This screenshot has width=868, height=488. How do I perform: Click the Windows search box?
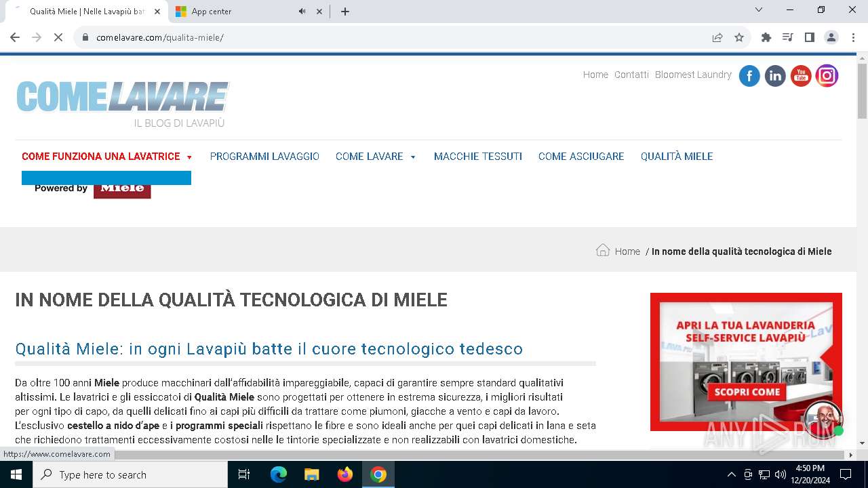click(x=130, y=474)
